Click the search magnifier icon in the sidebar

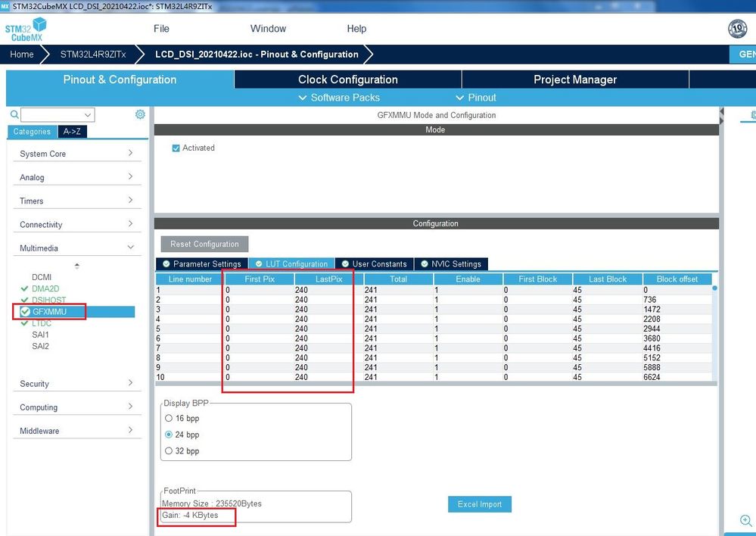(x=14, y=114)
